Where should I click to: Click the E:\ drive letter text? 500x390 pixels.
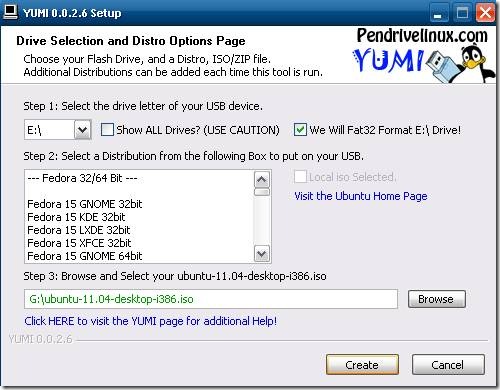(x=34, y=130)
